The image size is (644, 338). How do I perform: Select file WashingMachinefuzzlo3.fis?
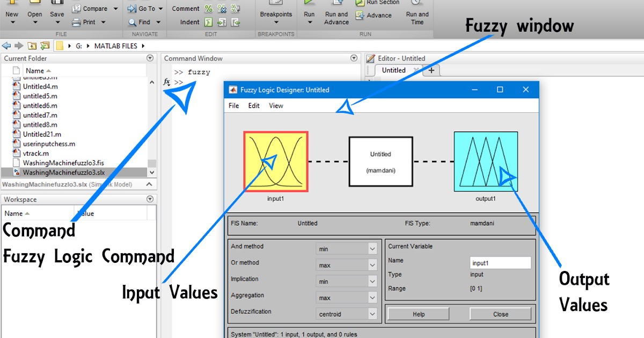click(63, 163)
